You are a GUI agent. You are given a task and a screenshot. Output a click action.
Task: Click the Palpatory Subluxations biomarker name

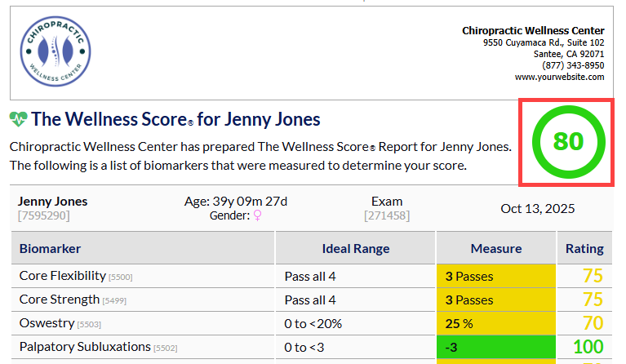point(85,346)
